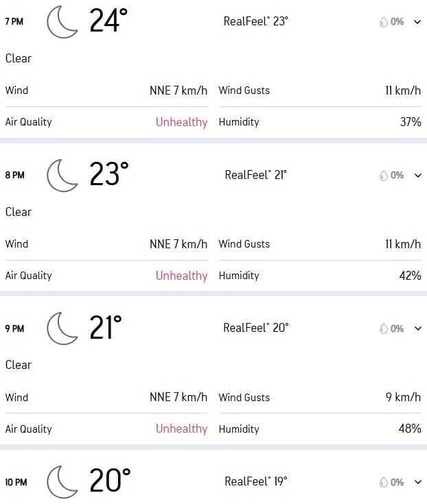Click Unhealthy air quality for 8 PM

coord(181,276)
